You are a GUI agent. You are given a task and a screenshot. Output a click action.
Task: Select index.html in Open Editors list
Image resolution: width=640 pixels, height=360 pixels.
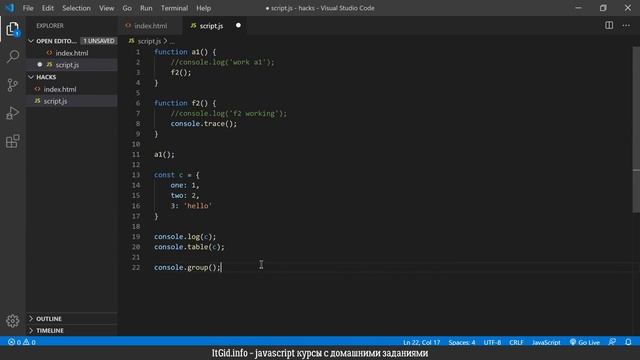[x=72, y=53]
